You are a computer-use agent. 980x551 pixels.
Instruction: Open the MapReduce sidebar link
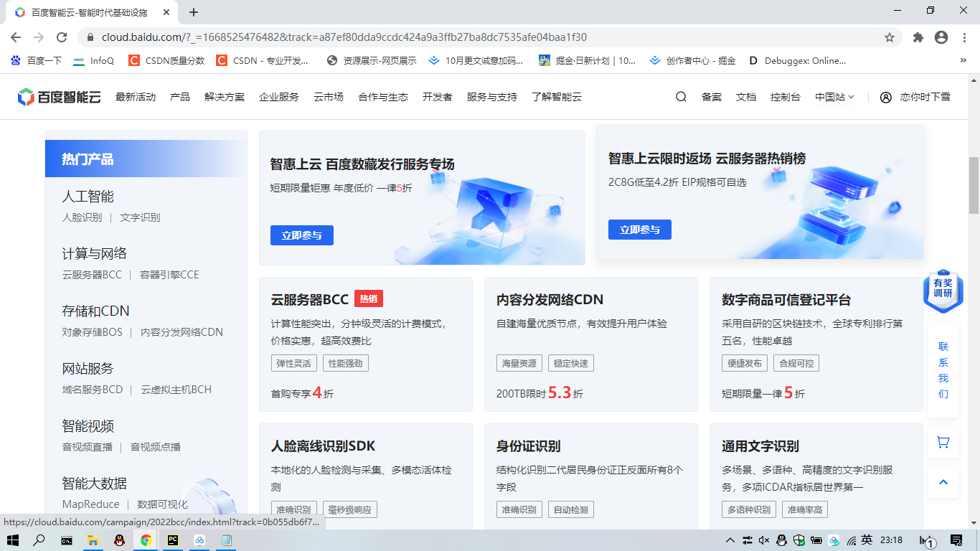pyautogui.click(x=91, y=504)
